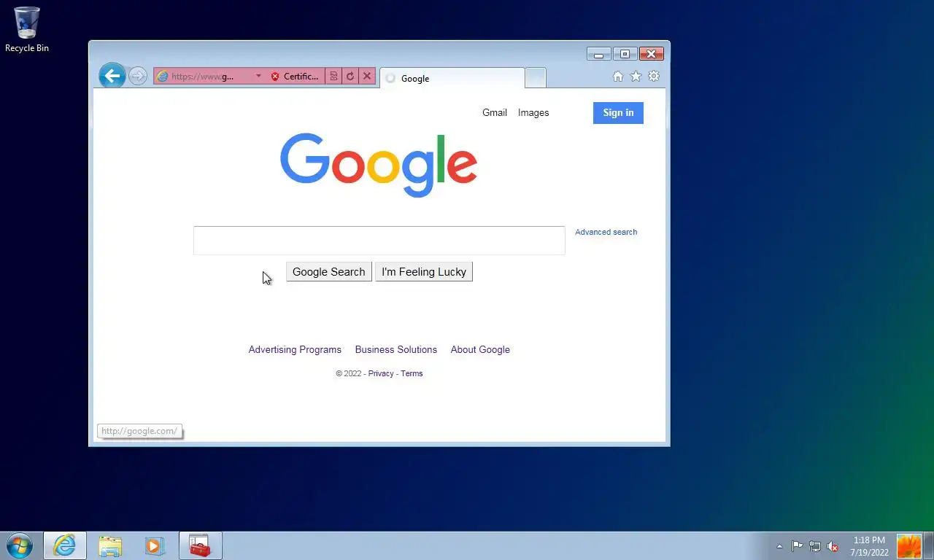This screenshot has width=934, height=560.
Task: View the Certificate error warning
Action: coord(295,77)
